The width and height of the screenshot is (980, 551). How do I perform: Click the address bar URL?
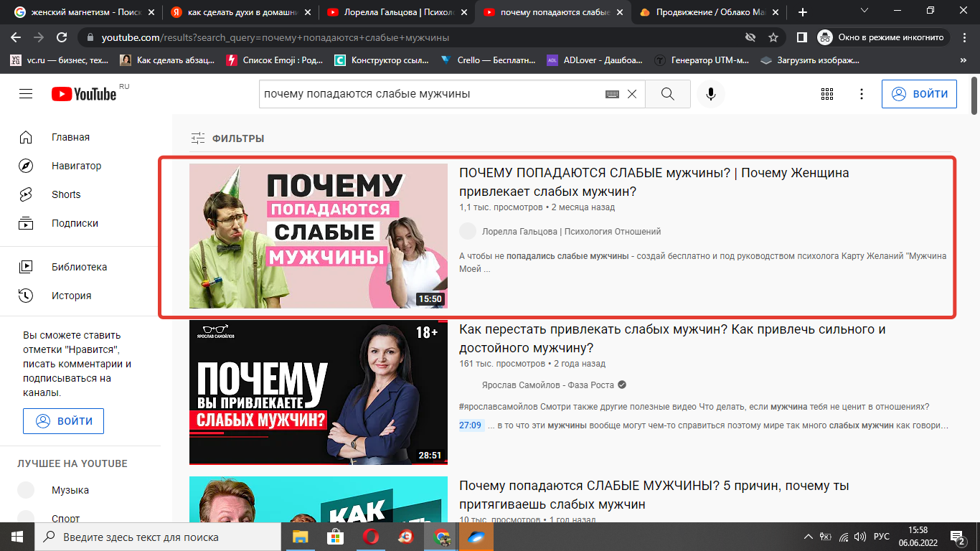pos(275,37)
